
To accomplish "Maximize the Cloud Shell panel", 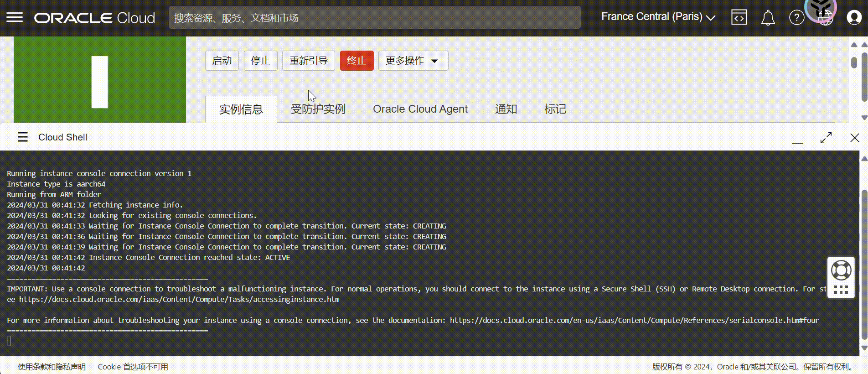I will [826, 138].
